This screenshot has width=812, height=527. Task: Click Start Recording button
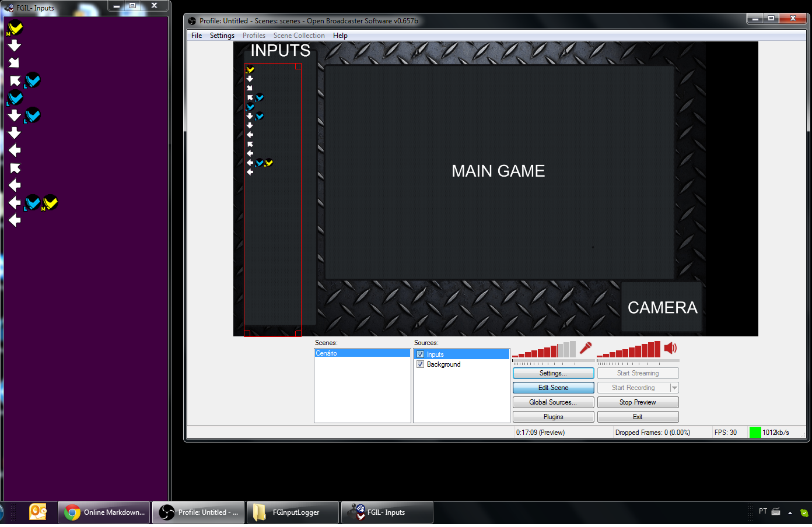coord(633,388)
